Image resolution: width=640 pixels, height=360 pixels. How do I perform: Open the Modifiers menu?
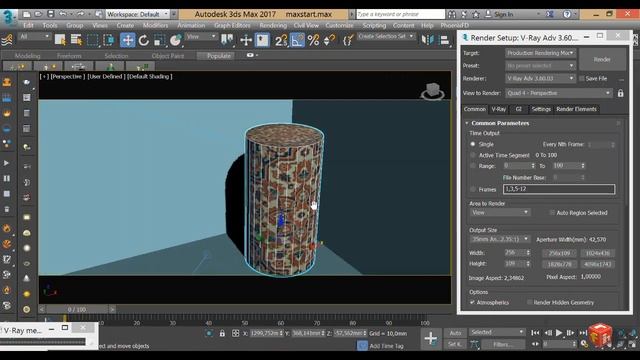pyautogui.click(x=155, y=25)
